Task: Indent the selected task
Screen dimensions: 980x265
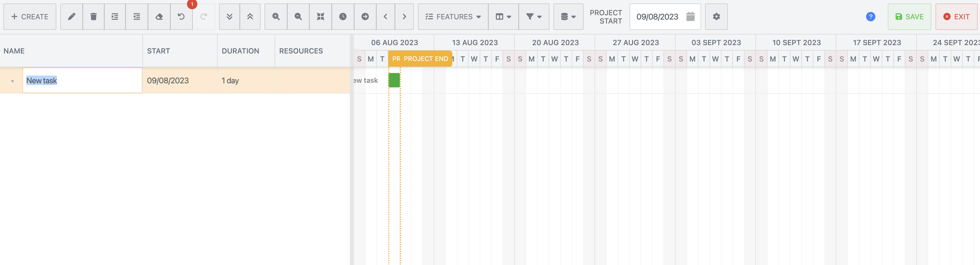Action: coord(115,17)
